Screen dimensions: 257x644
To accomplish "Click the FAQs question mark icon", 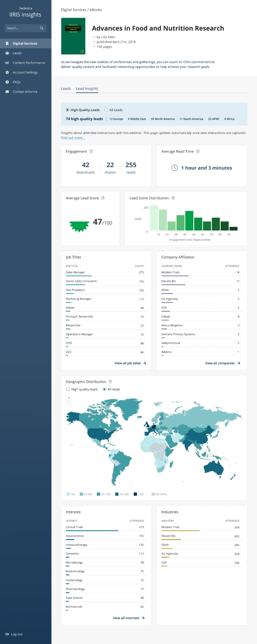I will [7, 82].
